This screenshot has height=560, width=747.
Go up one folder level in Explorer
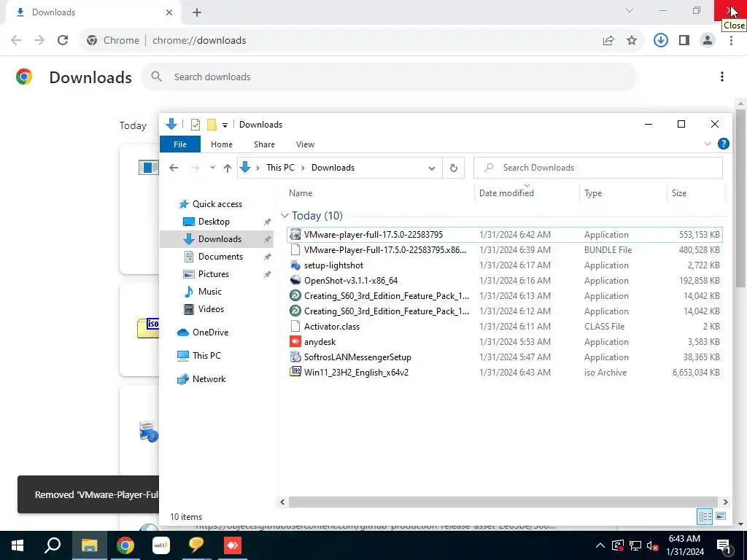click(228, 168)
